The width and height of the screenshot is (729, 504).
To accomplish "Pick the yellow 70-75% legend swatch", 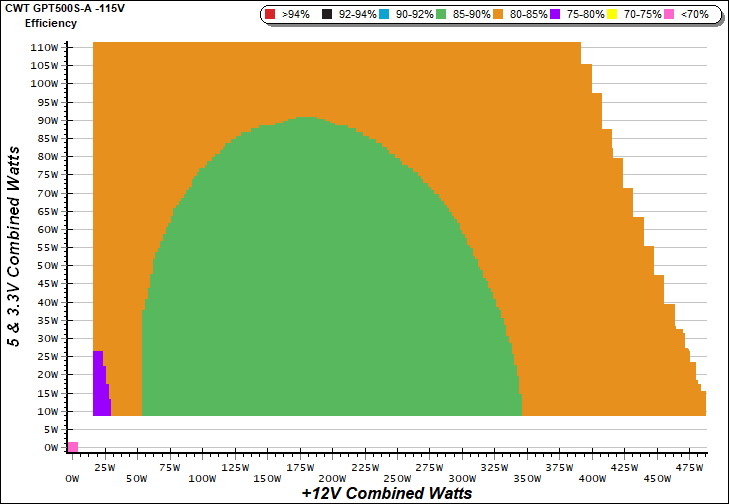I will [x=614, y=15].
